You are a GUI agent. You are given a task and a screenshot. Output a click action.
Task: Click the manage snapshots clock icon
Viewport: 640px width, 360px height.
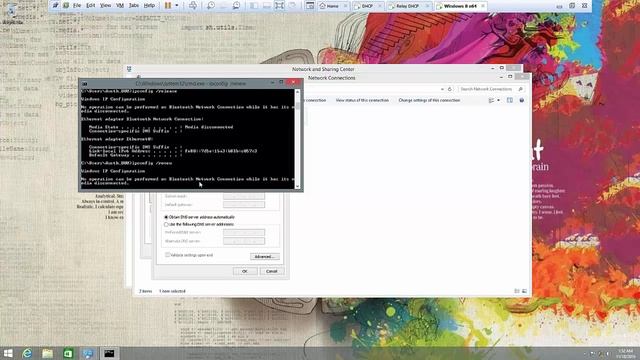point(236,6)
